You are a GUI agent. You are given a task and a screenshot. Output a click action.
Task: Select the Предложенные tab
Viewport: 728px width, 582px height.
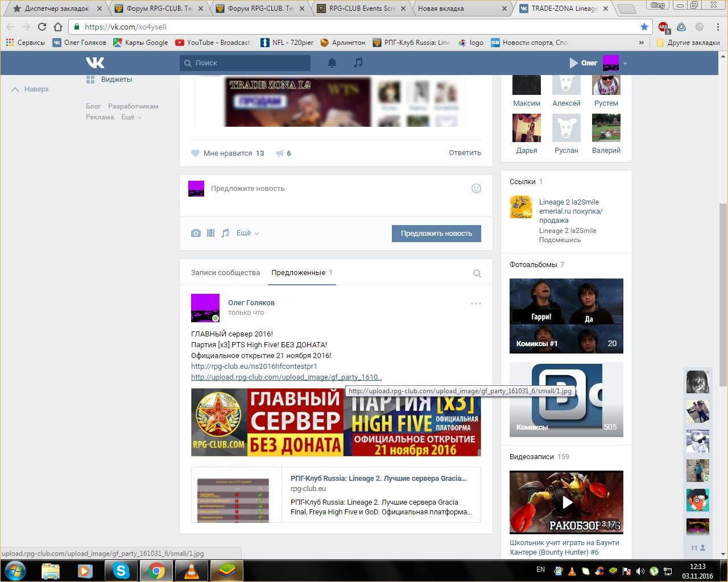pyautogui.click(x=299, y=273)
